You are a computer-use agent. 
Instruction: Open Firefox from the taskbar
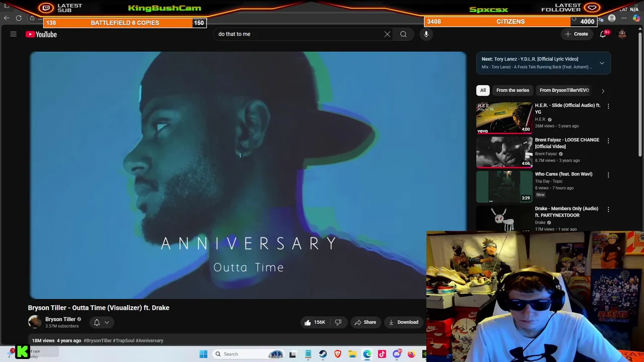pos(412,354)
